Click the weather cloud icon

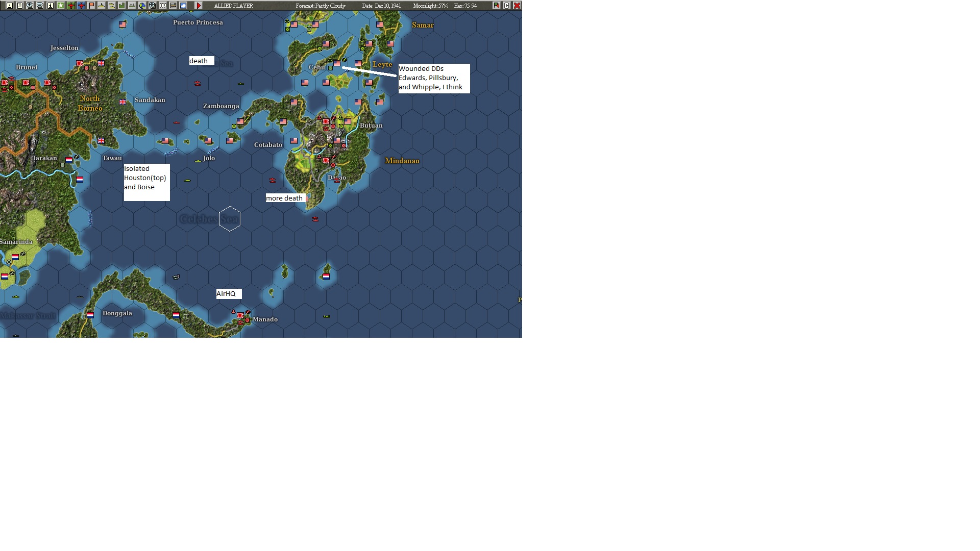click(x=183, y=6)
